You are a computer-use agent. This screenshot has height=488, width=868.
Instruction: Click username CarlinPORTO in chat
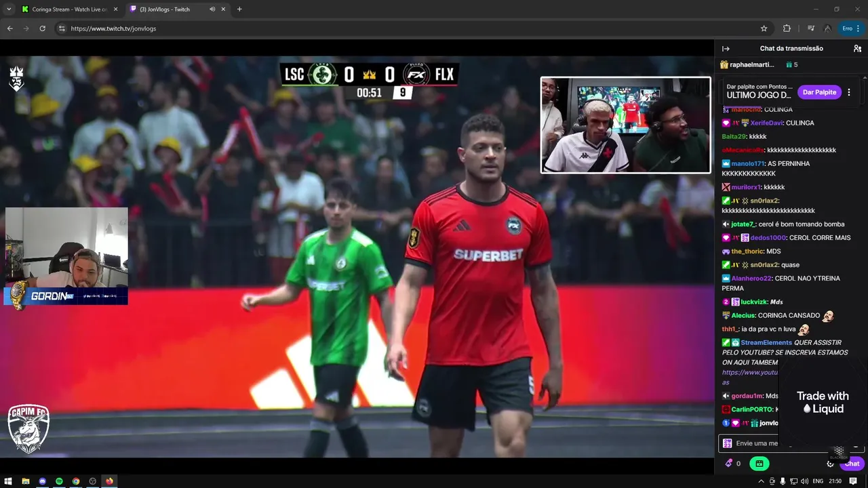coord(752,409)
